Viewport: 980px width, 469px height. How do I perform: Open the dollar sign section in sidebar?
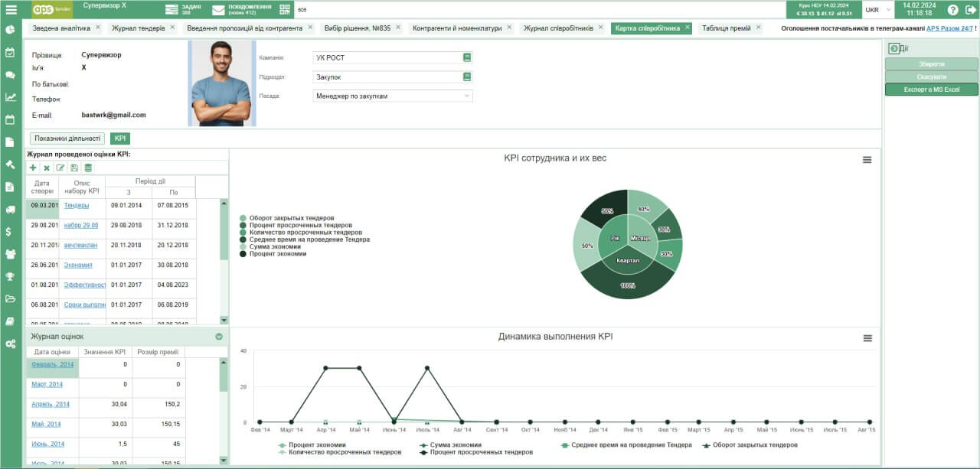10,231
